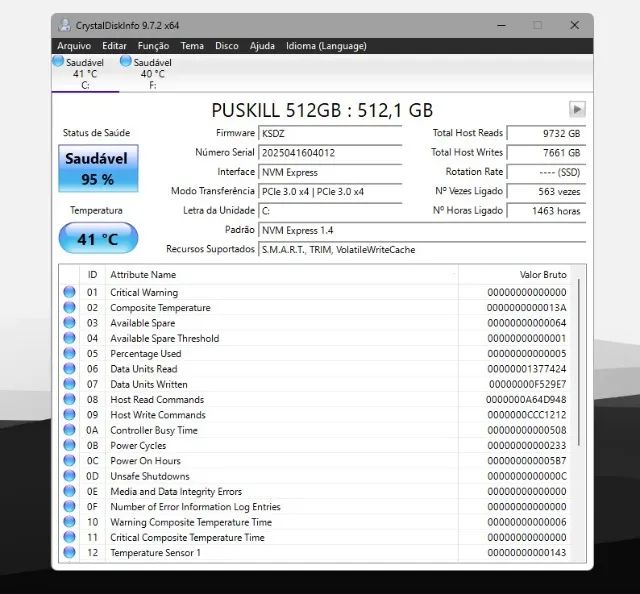Click the health orb of drive F: tab
This screenshot has width=640, height=594.
126,61
